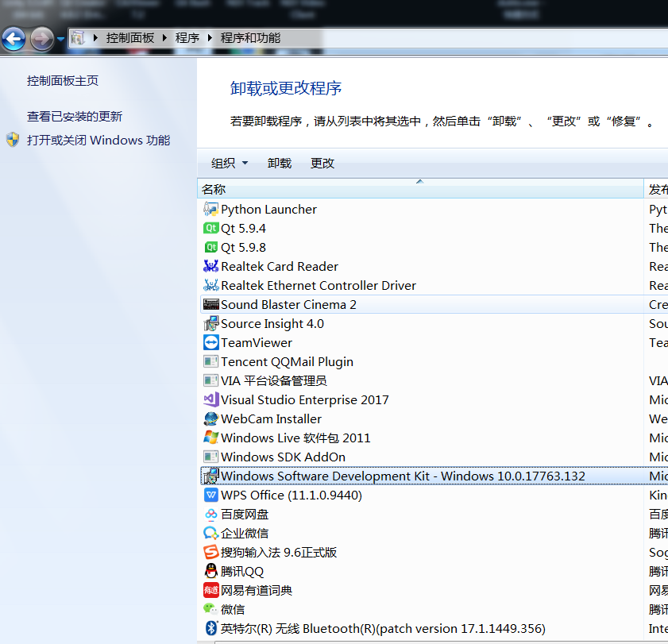
Task: Select Source Insight 4.0 entry text
Action: [x=272, y=324]
